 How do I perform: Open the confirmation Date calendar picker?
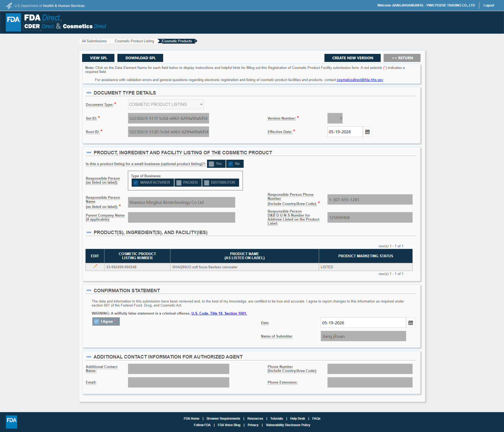[x=411, y=323]
